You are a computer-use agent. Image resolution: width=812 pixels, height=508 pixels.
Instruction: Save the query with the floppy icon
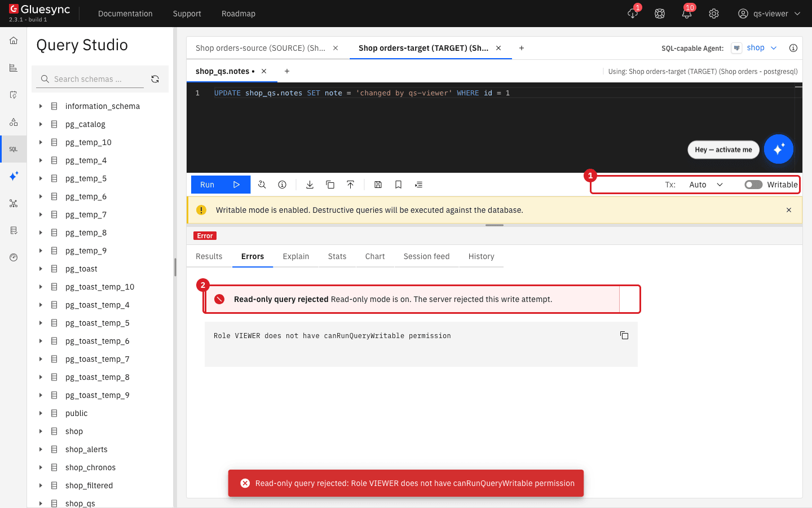pyautogui.click(x=378, y=185)
